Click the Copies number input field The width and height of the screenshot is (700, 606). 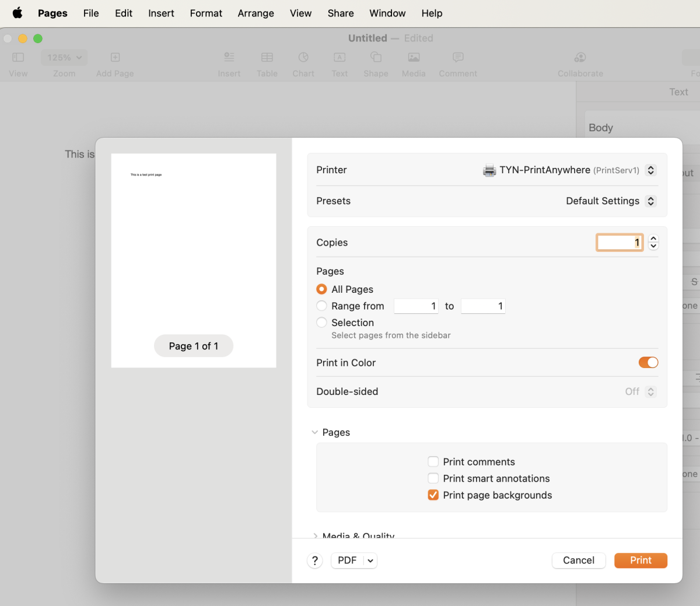(x=619, y=243)
